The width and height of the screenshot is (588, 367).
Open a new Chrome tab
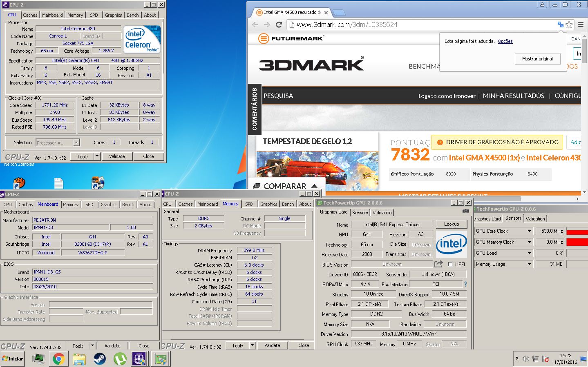tap(339, 13)
